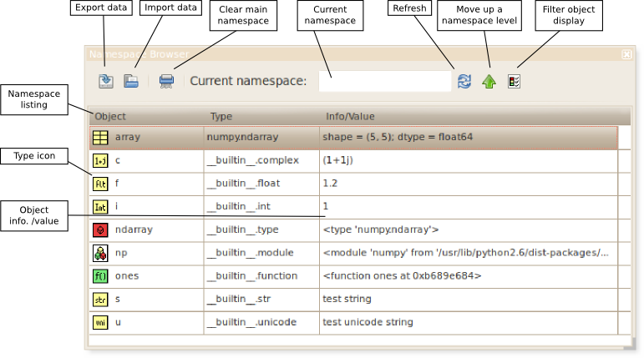The height and width of the screenshot is (358, 644).
Task: Click the array type icon in the list
Action: 100,137
